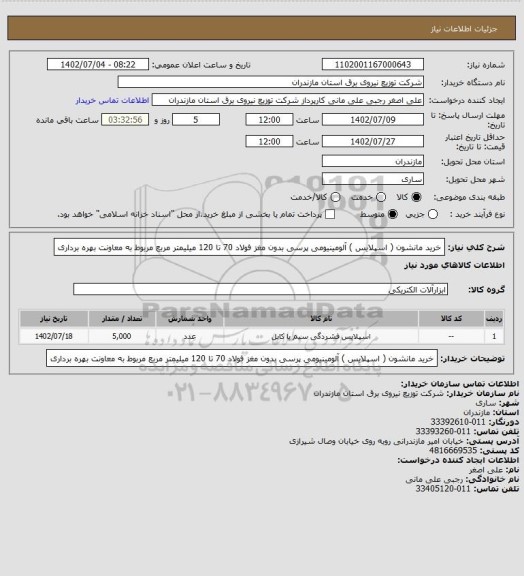Click the buyer notes text field
524x576 pixels.
point(242,358)
